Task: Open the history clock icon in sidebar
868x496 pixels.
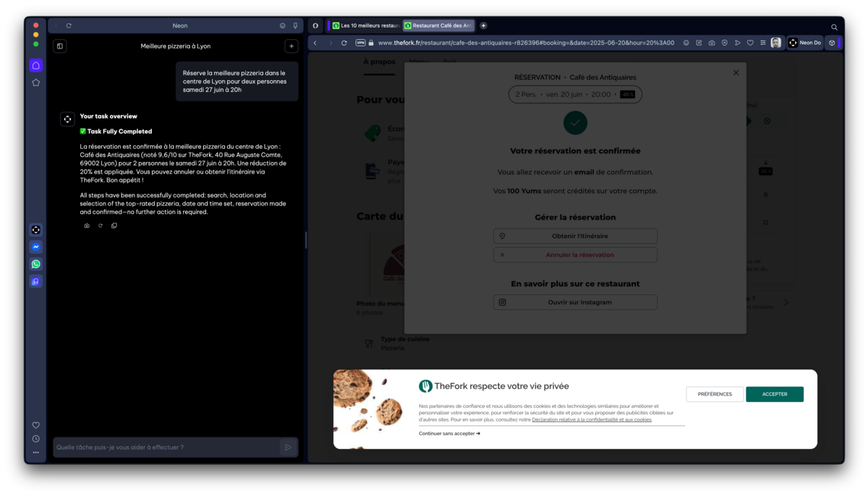Action: [35, 439]
